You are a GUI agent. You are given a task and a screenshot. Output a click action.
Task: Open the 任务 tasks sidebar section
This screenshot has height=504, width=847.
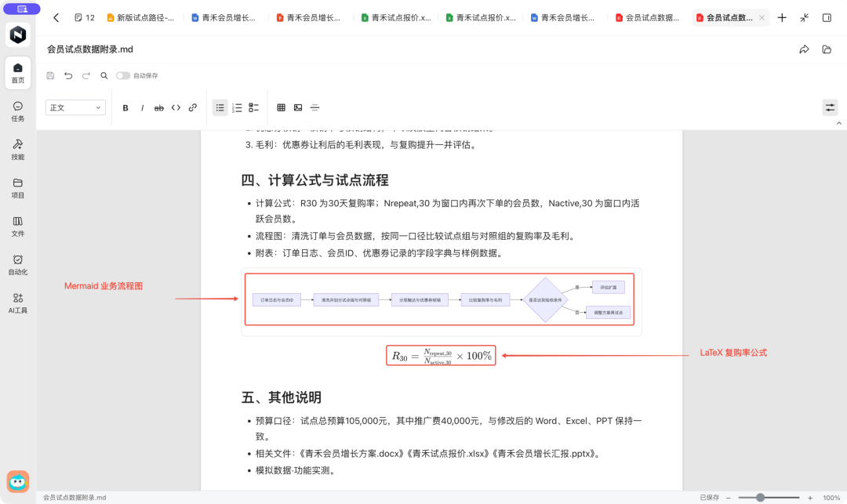pos(18,112)
